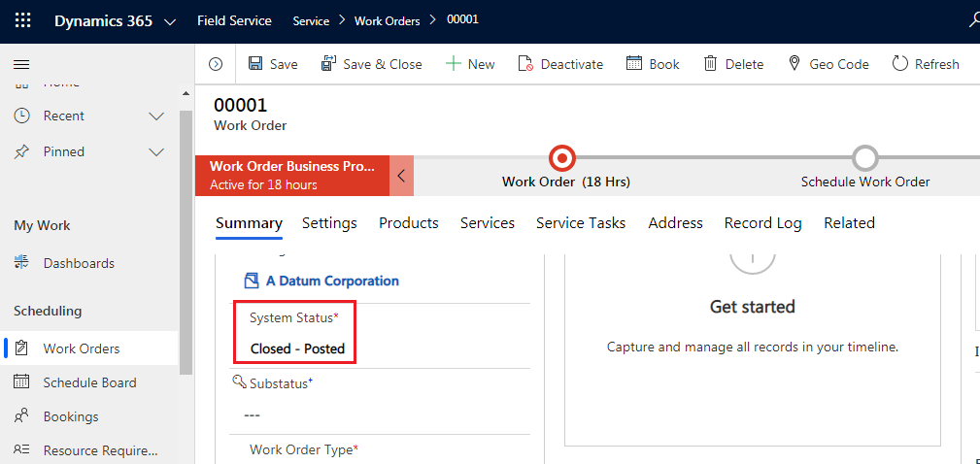Viewport: 980px width, 464px height.
Task: Switch to the Record Log tab
Action: pos(763,223)
